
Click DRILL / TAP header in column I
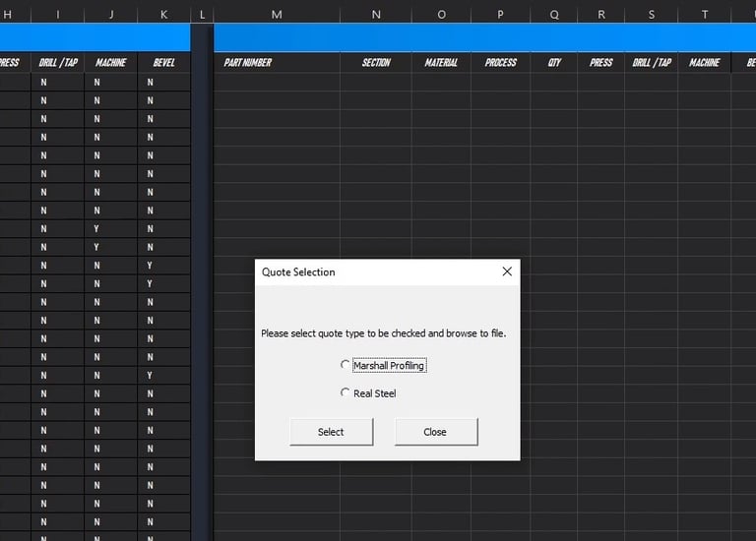(x=58, y=63)
